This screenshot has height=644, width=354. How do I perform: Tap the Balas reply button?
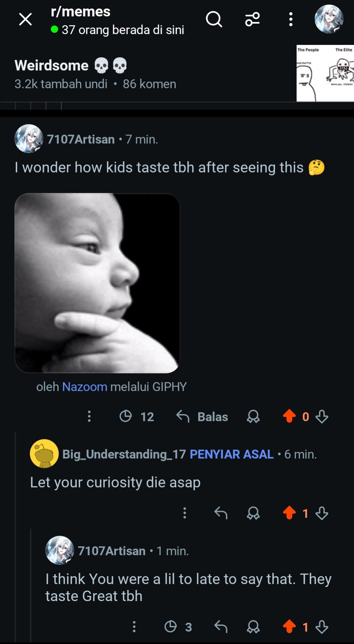[x=202, y=417]
